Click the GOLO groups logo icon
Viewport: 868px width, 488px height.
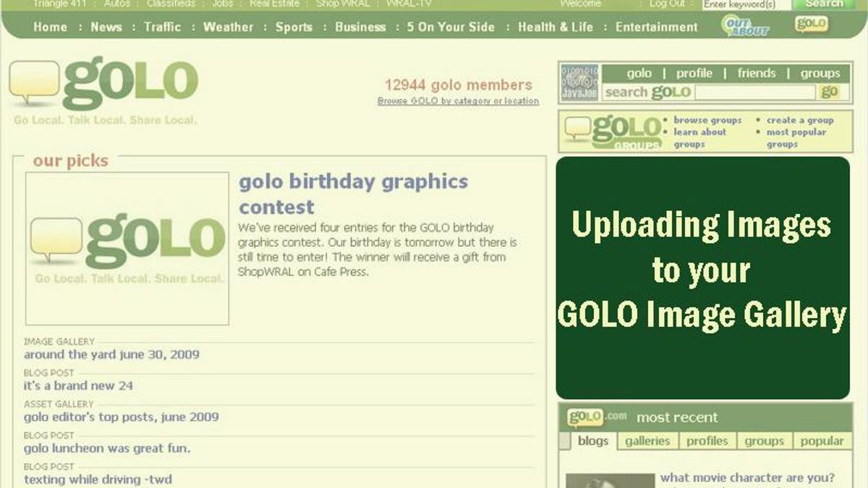(x=614, y=132)
